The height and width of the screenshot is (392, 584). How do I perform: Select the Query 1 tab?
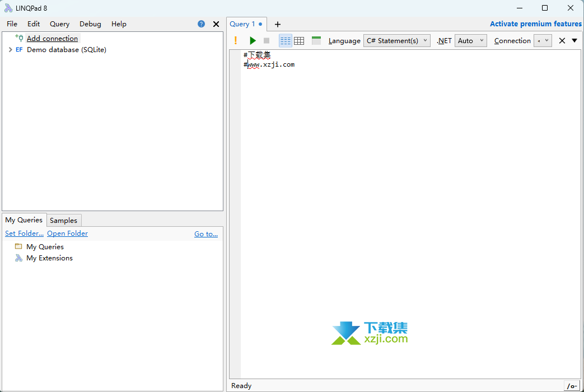(x=246, y=24)
